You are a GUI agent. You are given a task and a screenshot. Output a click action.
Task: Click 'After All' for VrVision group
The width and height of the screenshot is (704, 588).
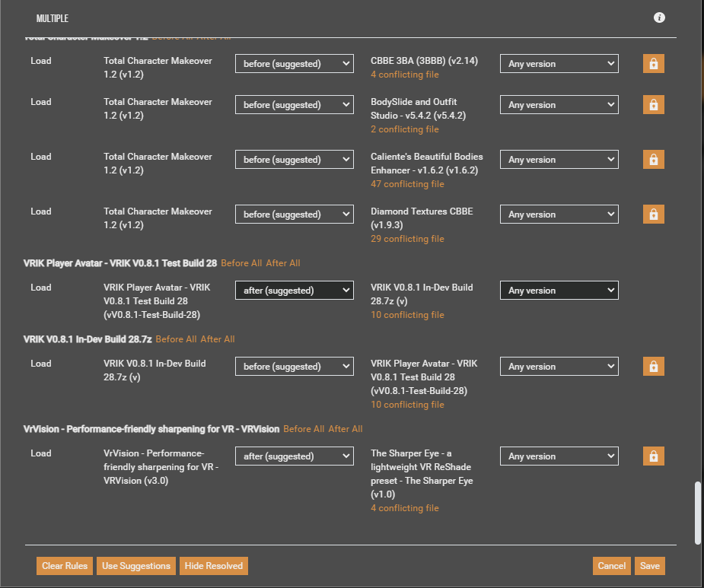[x=346, y=429]
